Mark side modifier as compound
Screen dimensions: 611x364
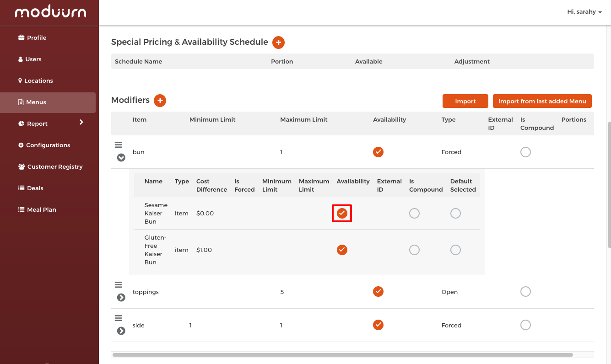(x=525, y=325)
